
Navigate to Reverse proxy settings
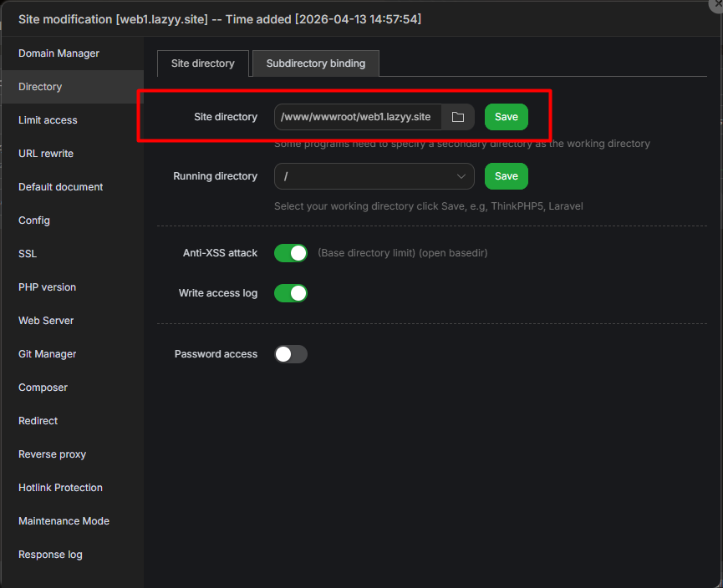(x=52, y=454)
